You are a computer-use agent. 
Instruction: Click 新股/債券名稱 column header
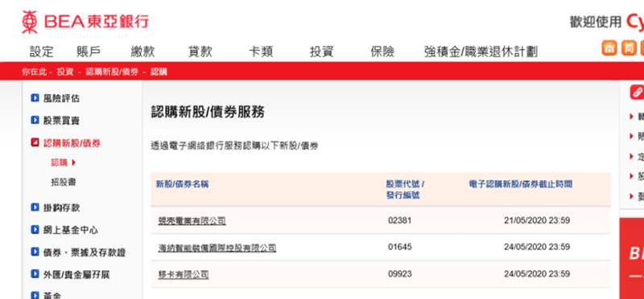pos(182,184)
